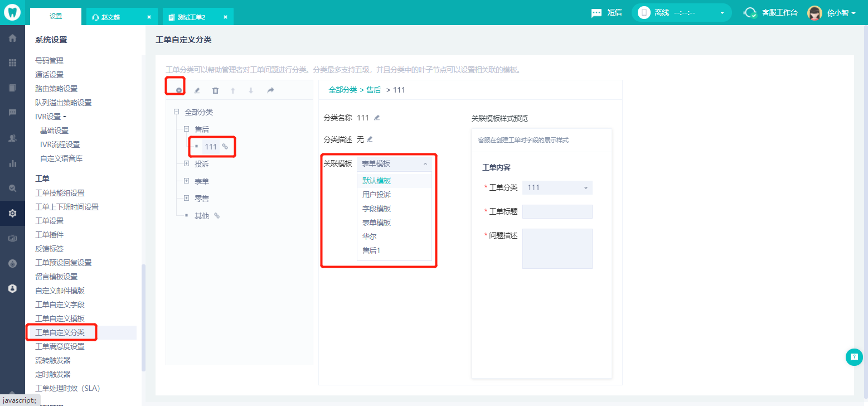Choose 字段模板 from template list

pos(394,209)
